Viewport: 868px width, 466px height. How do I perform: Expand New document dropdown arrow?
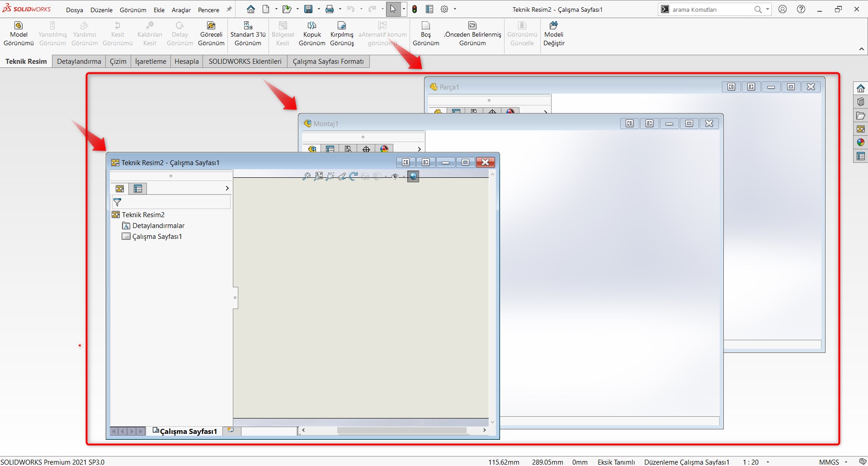(276, 9)
